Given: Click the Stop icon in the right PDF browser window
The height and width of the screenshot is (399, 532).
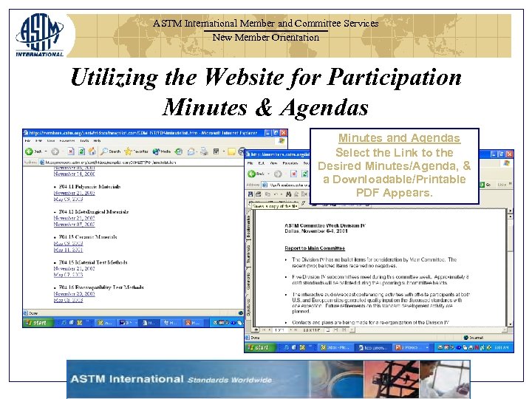Looking at the screenshot, I should (293, 174).
